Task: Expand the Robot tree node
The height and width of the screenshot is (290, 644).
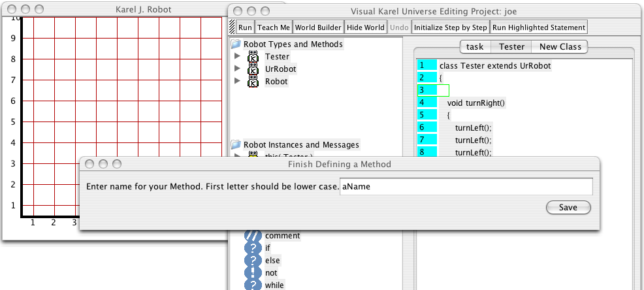Action: click(238, 82)
